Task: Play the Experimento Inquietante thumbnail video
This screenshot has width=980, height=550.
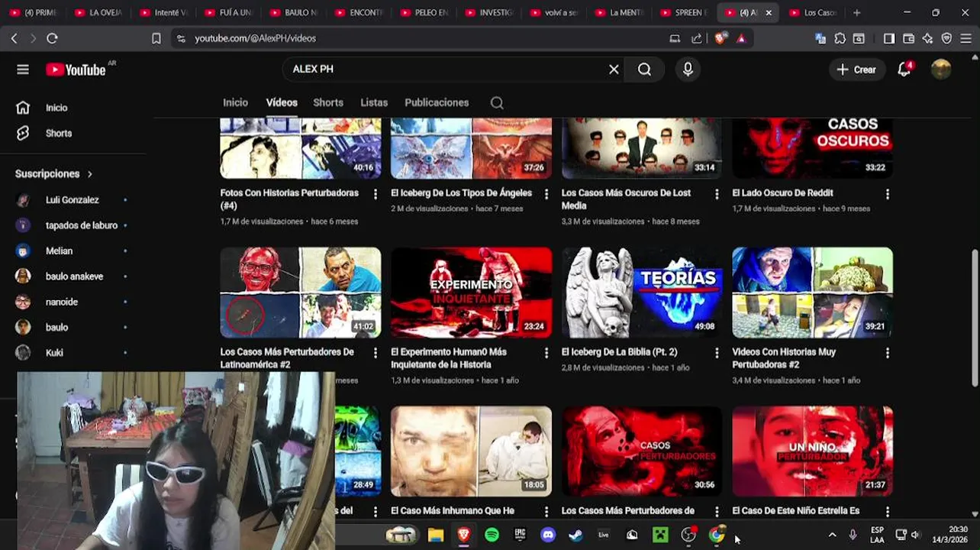Action: click(471, 293)
